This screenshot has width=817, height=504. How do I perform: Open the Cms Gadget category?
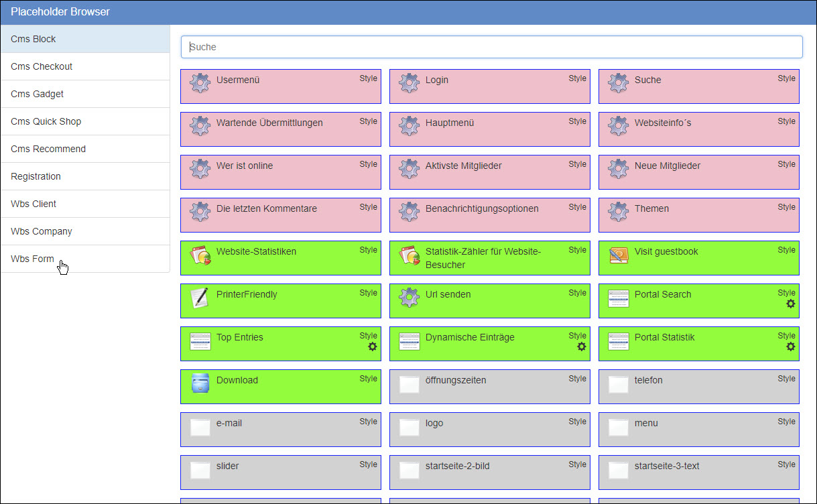coord(85,94)
